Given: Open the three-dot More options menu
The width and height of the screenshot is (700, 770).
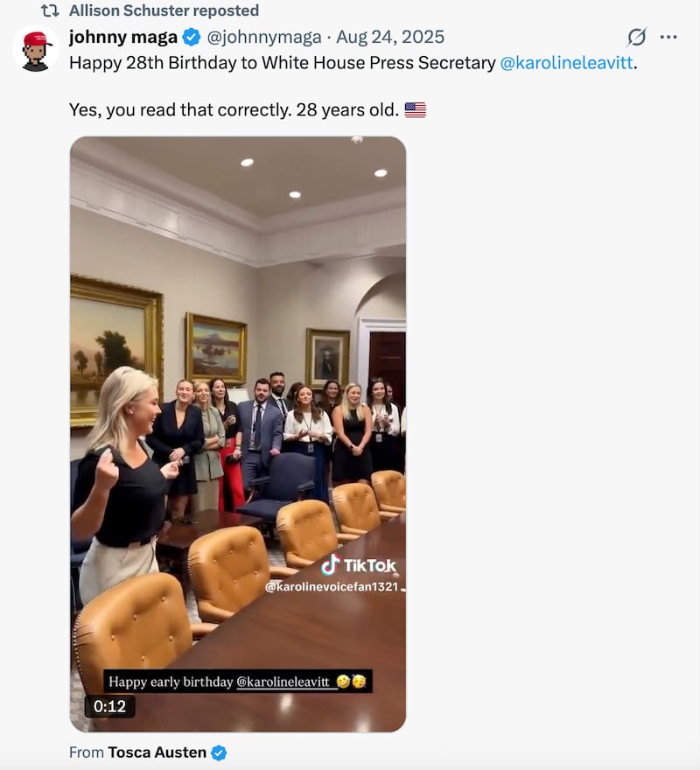Looking at the screenshot, I should click(668, 37).
